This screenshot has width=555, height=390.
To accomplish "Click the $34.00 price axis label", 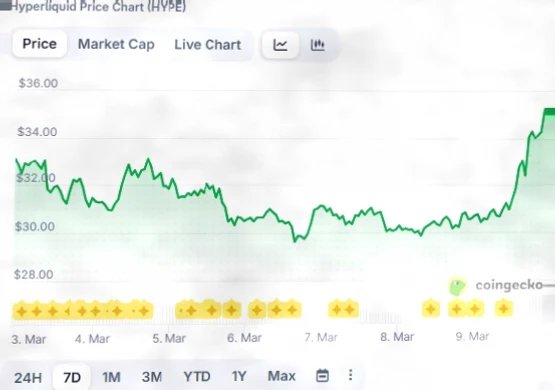I will point(37,132).
